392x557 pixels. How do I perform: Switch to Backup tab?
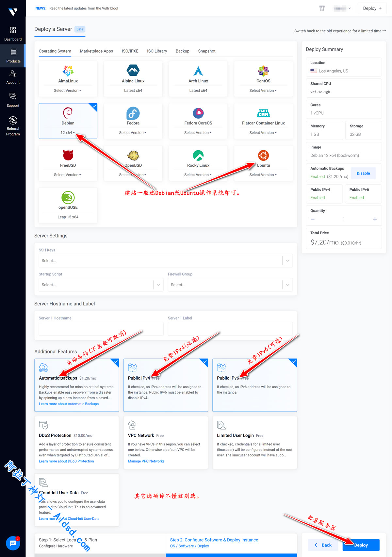click(x=182, y=51)
